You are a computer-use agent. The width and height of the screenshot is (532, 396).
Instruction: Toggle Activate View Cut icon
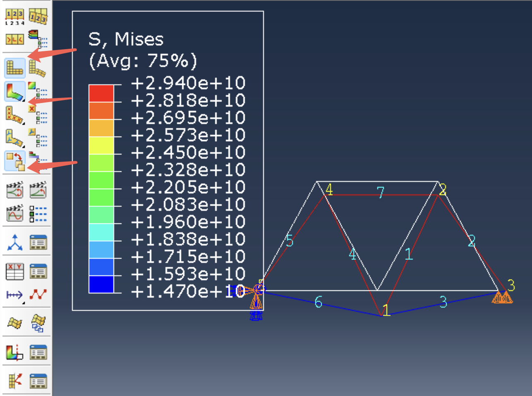click(x=15, y=352)
